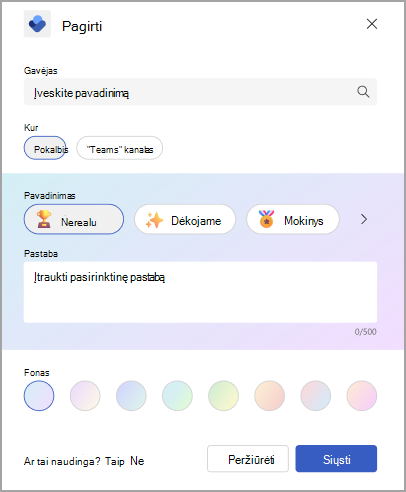Select the trophy Nerealu badge

pyautogui.click(x=74, y=219)
